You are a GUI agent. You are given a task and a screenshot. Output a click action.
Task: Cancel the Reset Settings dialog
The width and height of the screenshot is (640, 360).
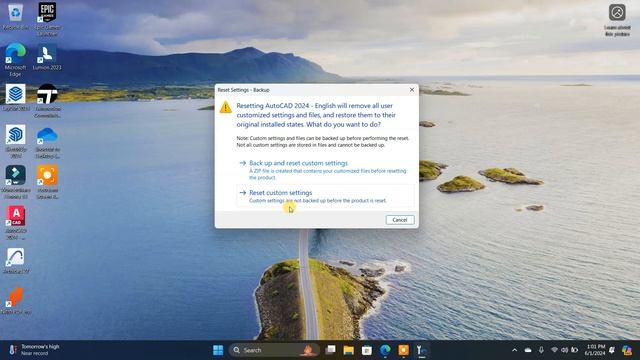400,220
